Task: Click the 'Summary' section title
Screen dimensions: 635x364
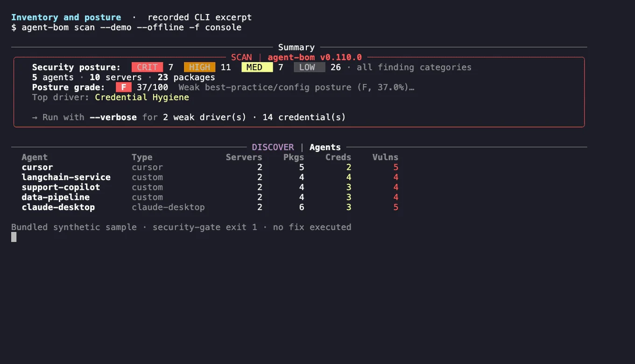Action: [x=296, y=47]
